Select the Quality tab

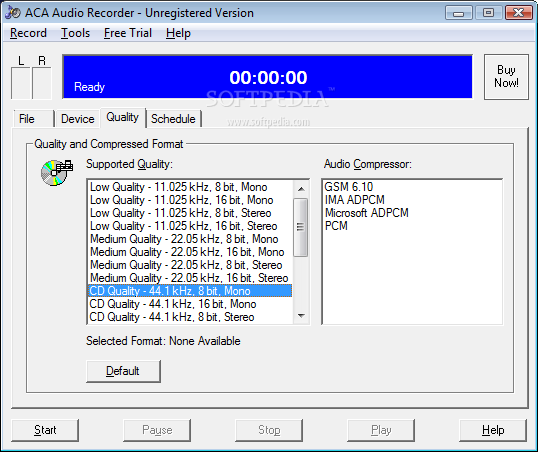point(122,117)
